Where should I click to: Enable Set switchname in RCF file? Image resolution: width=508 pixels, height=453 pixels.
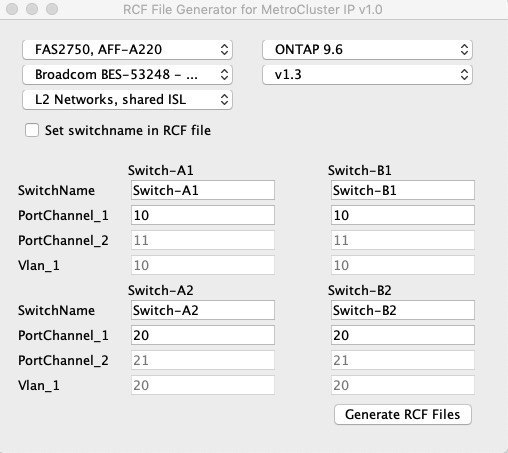point(32,130)
